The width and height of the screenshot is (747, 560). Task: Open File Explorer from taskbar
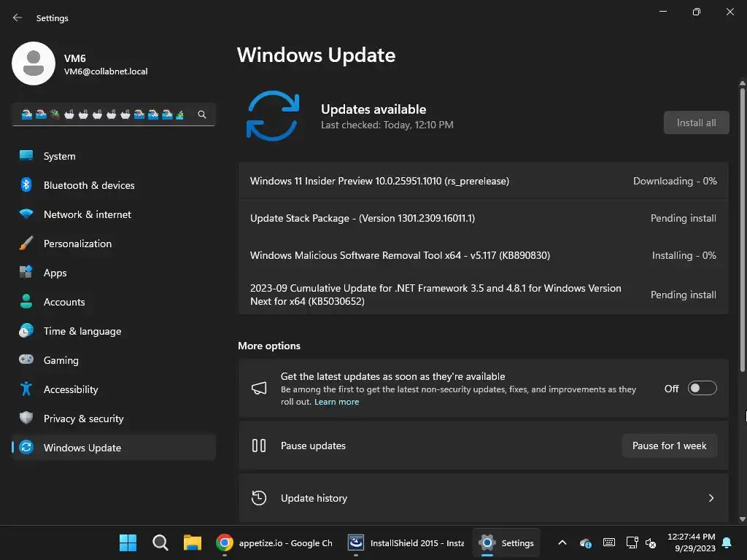coord(193,542)
